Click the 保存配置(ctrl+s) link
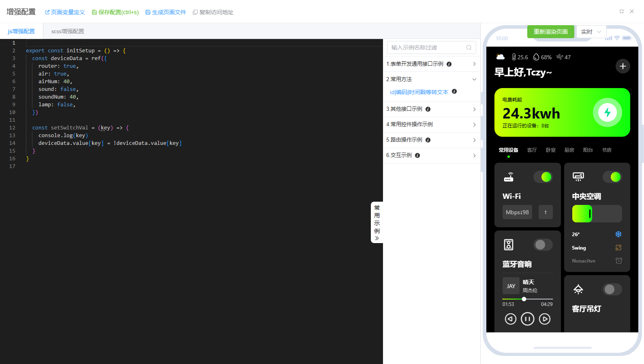The height and width of the screenshot is (364, 644). (116, 12)
